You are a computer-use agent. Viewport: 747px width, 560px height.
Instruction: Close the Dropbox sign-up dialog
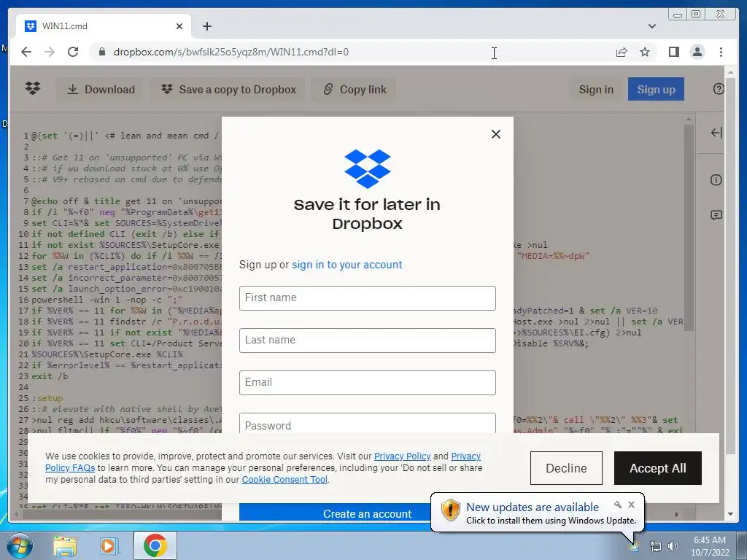pyautogui.click(x=495, y=134)
